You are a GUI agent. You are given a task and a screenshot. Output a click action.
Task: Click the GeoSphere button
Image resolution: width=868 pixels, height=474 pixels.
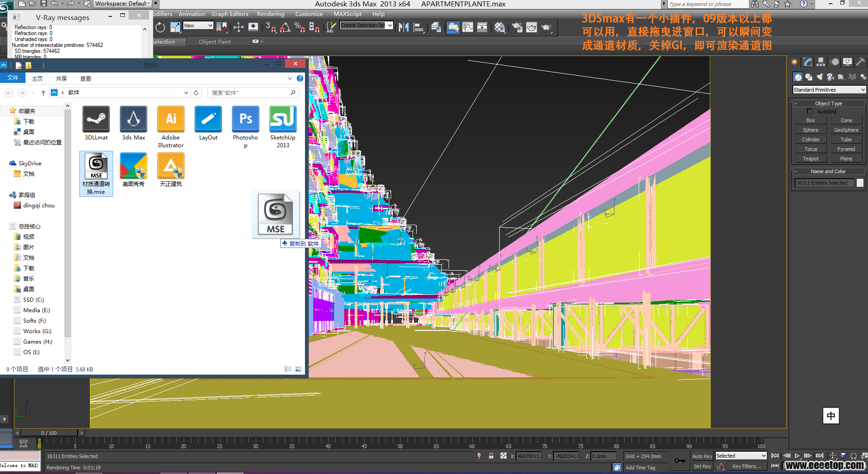[846, 130]
